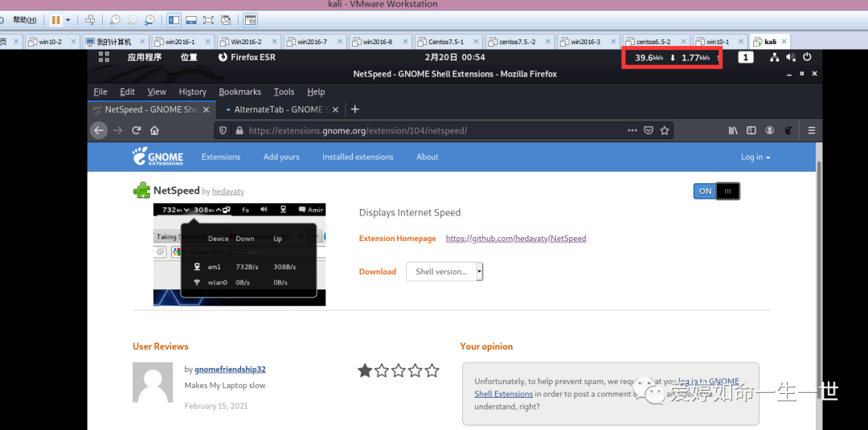The height and width of the screenshot is (430, 868).
Task: Toggle the VMware library sidebar view
Action: (174, 20)
